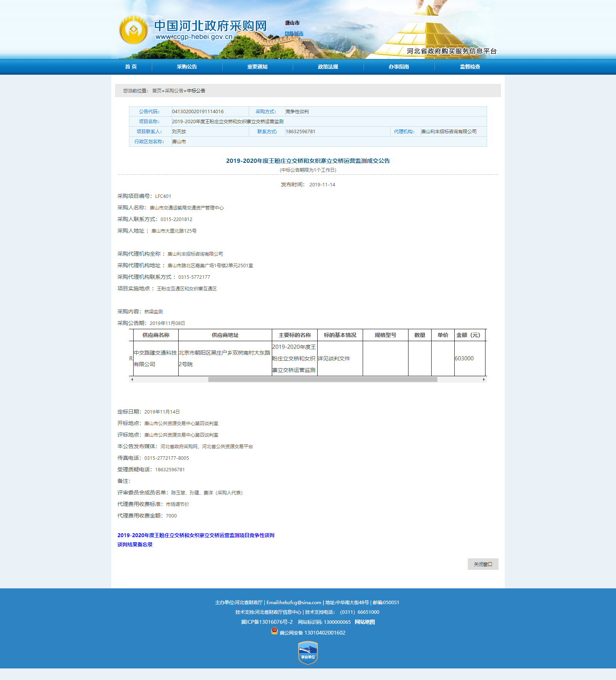
Task: Click the 金额（元） column header
Action: 470,335
